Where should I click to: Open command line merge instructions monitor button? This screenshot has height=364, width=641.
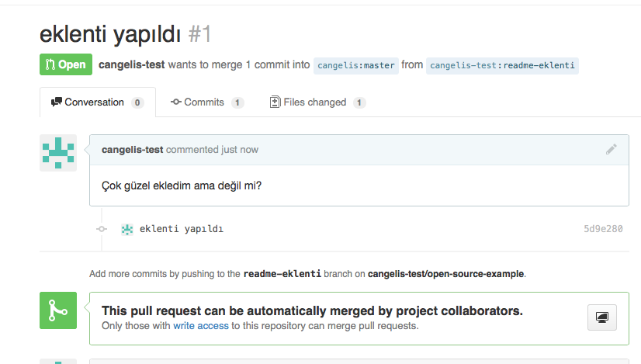coord(601,317)
